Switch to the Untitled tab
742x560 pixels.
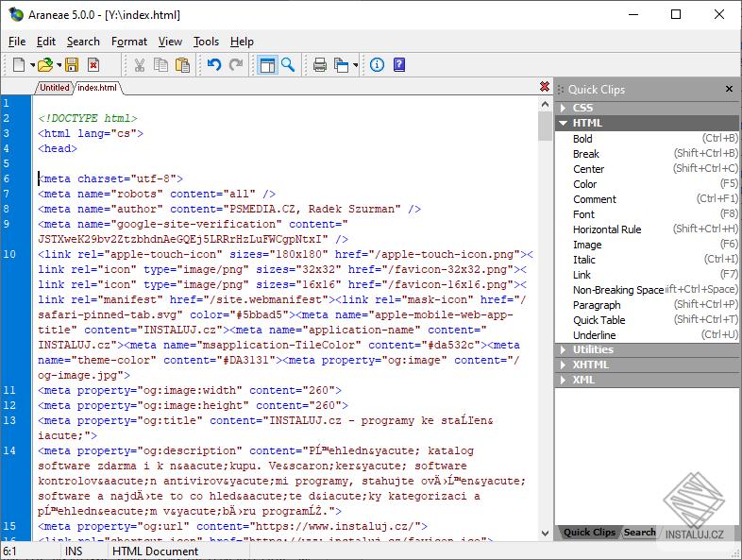(54, 88)
